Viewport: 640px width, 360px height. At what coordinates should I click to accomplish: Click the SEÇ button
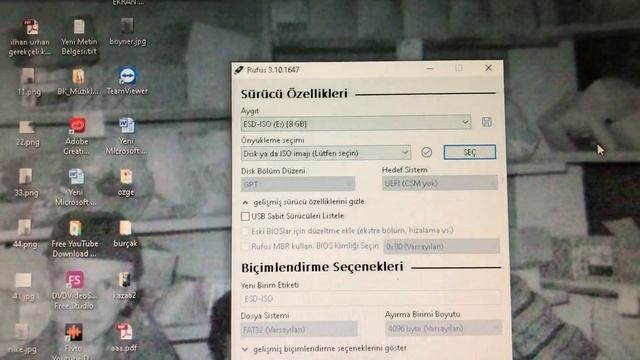coord(470,152)
